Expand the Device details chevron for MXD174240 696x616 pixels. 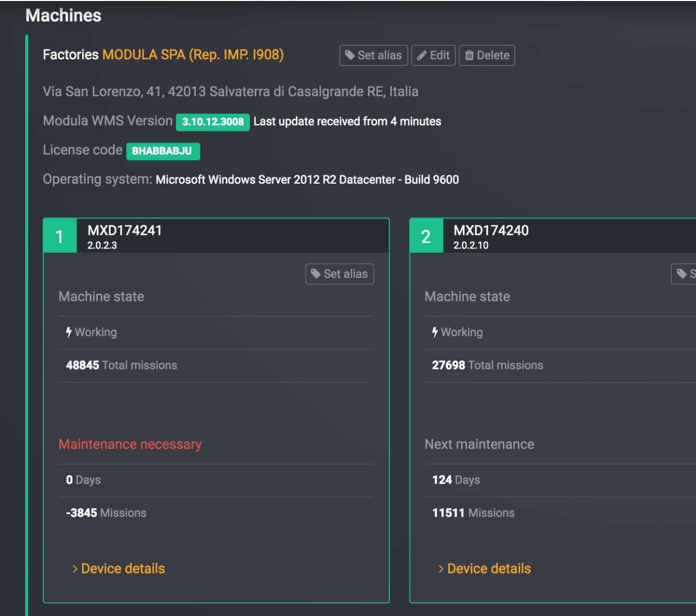click(x=441, y=569)
